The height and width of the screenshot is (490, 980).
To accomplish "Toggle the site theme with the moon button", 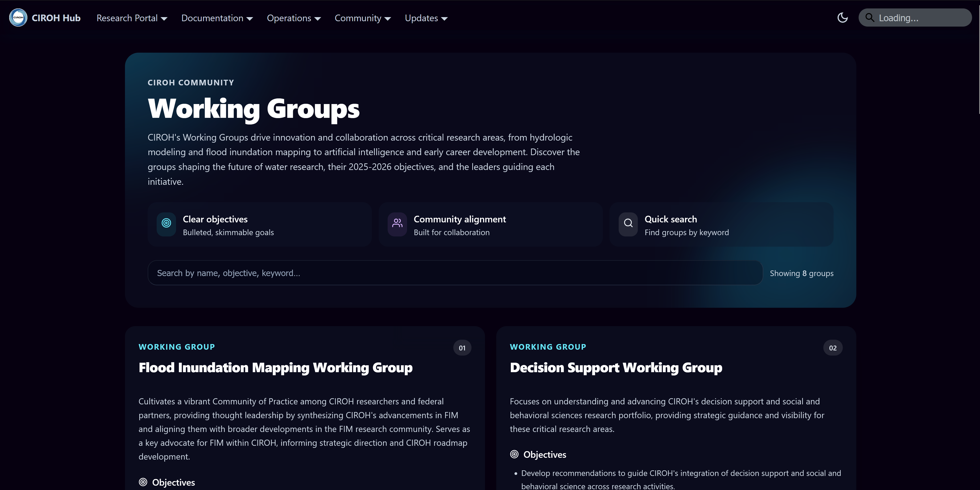I will tap(842, 17).
